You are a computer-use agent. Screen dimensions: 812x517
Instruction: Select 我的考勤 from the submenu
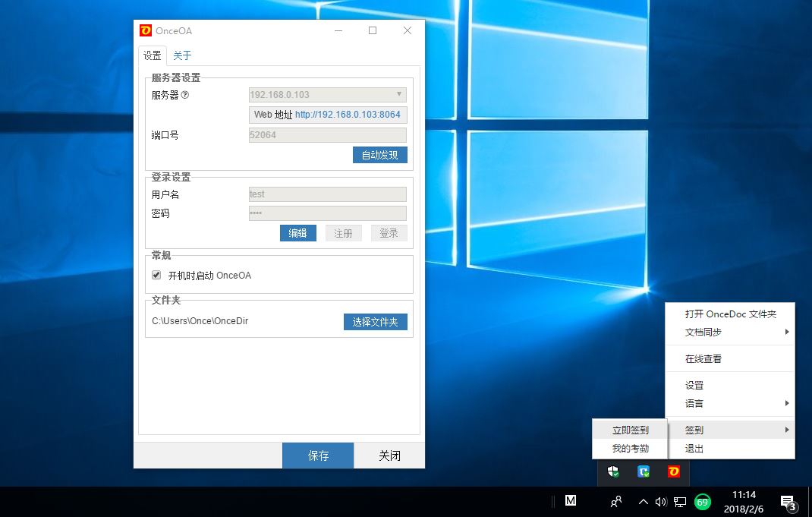(630, 448)
